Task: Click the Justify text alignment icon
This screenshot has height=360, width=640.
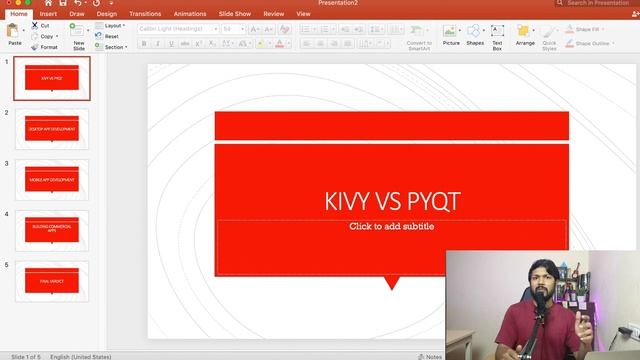Action: pyautogui.click(x=348, y=43)
